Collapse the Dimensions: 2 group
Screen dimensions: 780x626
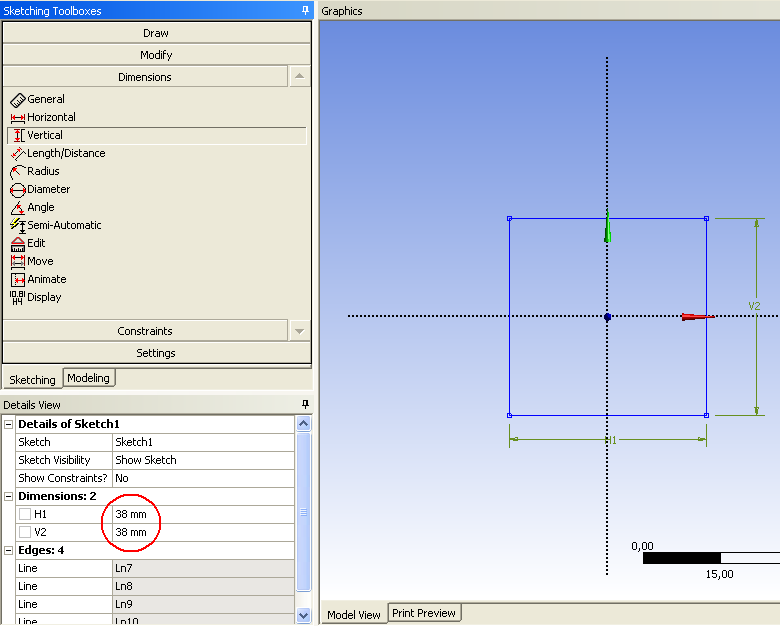(8, 496)
